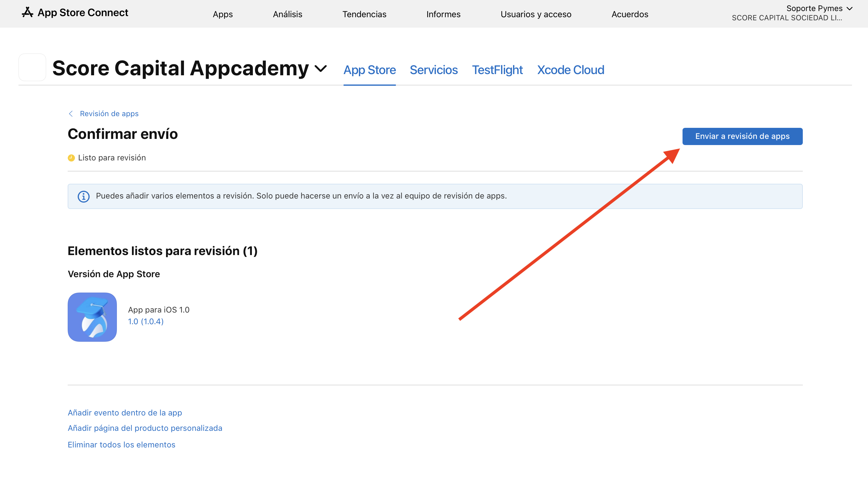The image size is (868, 480).
Task: Go to Usuarios y acceso
Action: click(x=536, y=14)
